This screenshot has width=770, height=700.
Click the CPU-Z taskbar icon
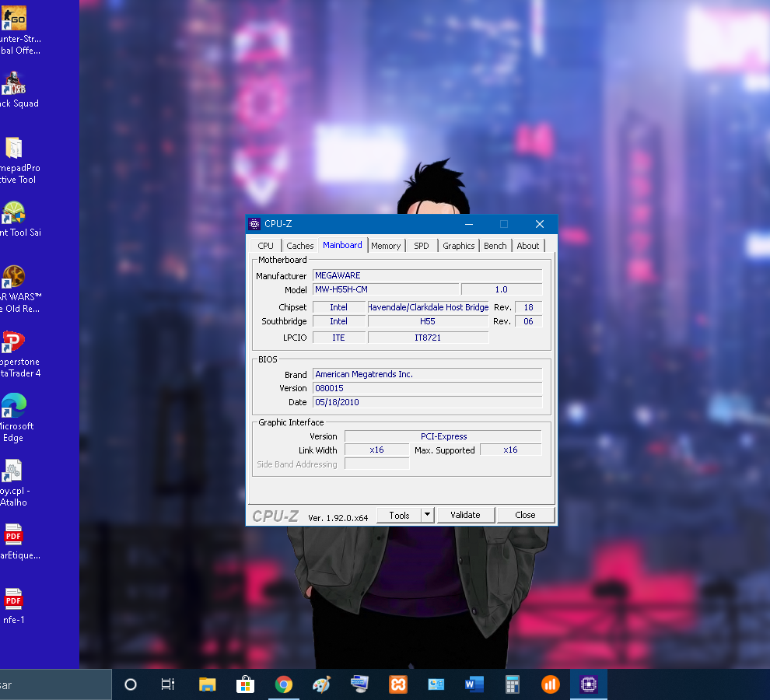pyautogui.click(x=588, y=684)
